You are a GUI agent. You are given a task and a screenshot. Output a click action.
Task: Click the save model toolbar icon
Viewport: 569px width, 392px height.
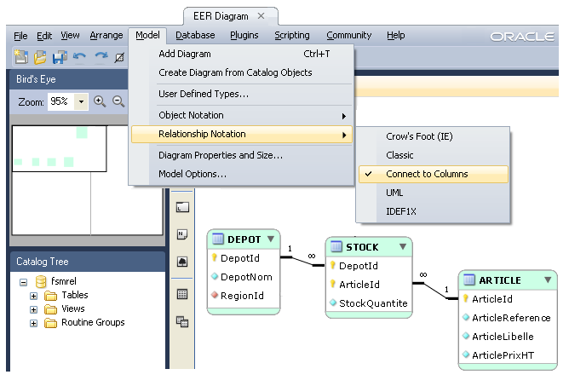pyautogui.click(x=60, y=57)
